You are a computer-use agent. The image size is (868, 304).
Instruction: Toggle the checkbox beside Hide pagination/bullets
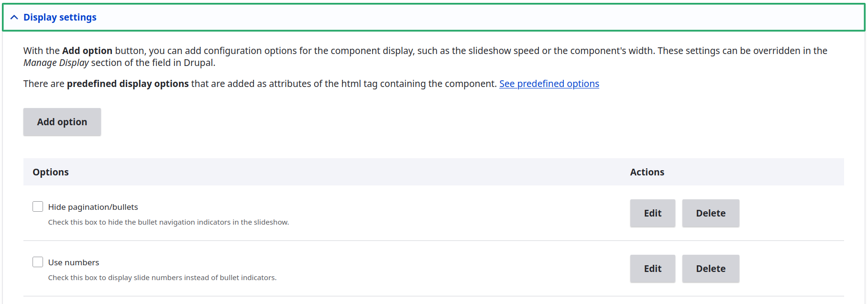(x=38, y=206)
